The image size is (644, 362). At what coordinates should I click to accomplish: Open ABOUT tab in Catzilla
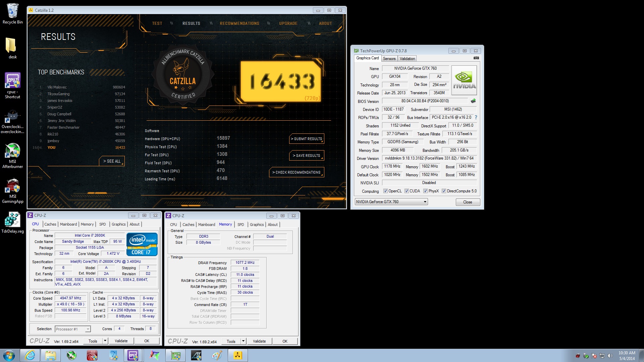point(325,23)
